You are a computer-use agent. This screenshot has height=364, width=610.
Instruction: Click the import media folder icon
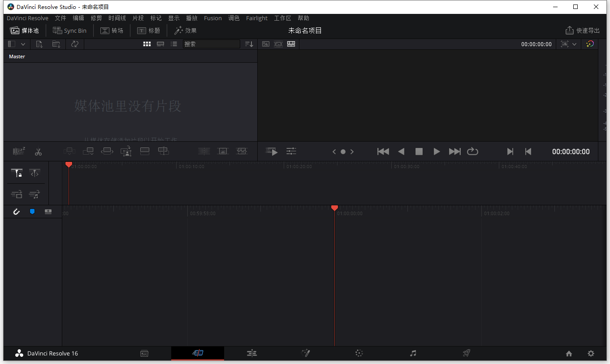56,44
